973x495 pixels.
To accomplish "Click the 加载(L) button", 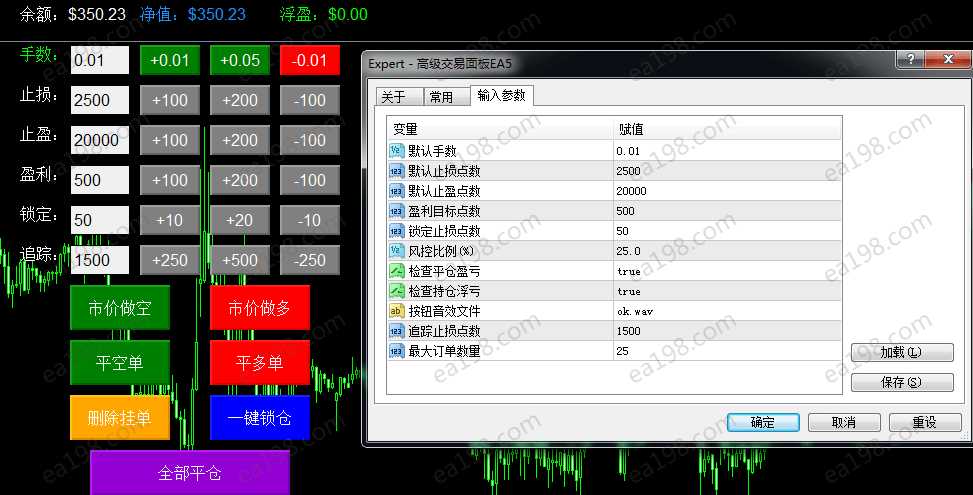I will pos(901,353).
